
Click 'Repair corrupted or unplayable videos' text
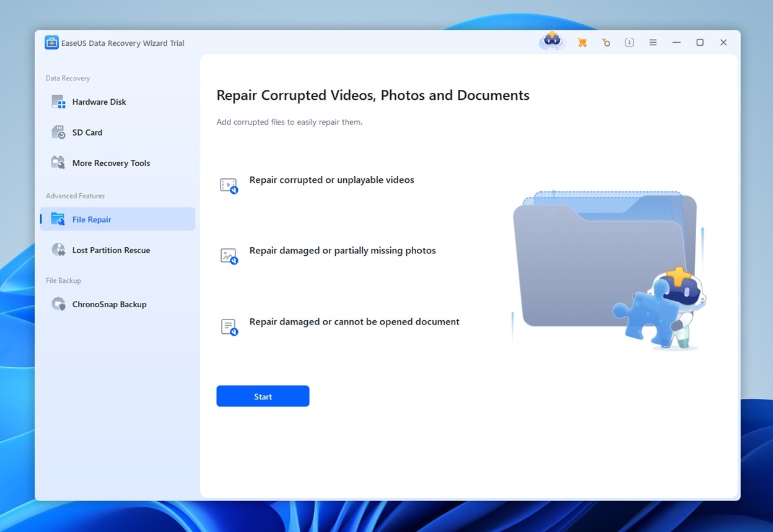click(x=331, y=180)
